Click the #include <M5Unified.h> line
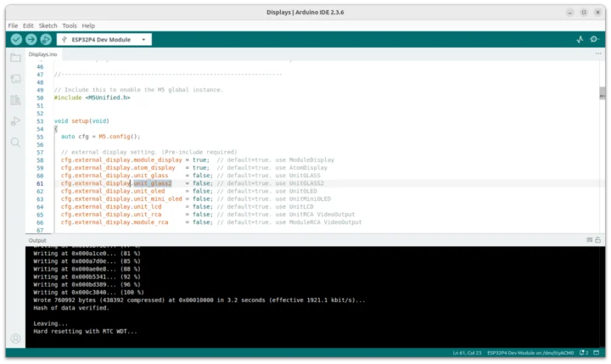The height and width of the screenshot is (364, 611). tap(92, 98)
